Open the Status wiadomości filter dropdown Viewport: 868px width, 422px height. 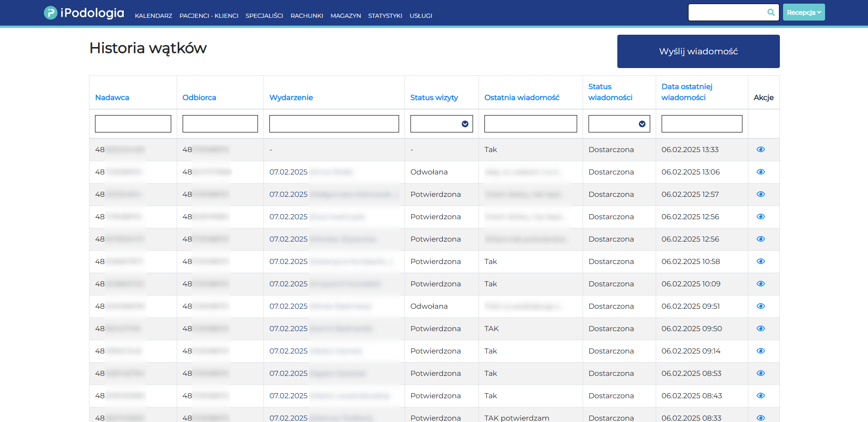(619, 124)
